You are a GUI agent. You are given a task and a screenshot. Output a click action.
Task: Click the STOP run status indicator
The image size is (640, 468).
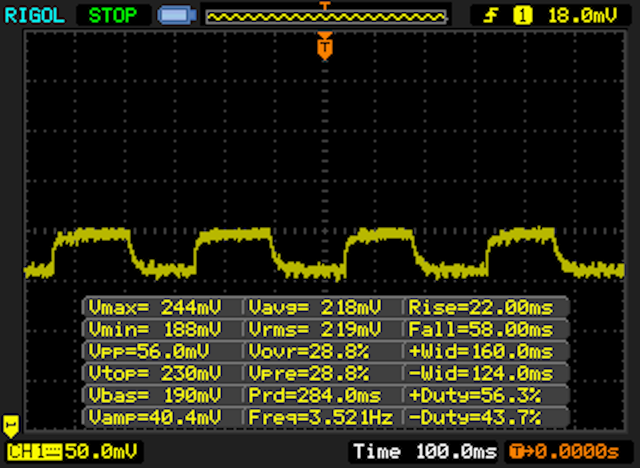pyautogui.click(x=113, y=16)
